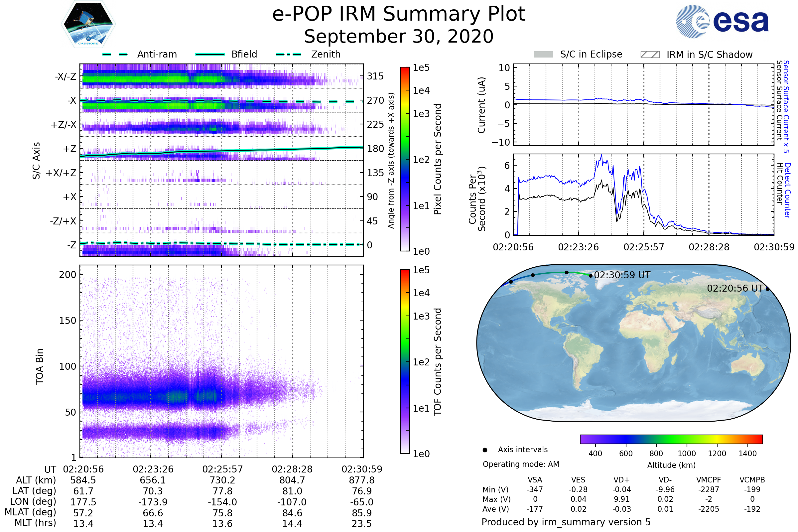This screenshot has width=798, height=532.
Task: Click the Altitude (km) color bar
Action: [x=671, y=439]
